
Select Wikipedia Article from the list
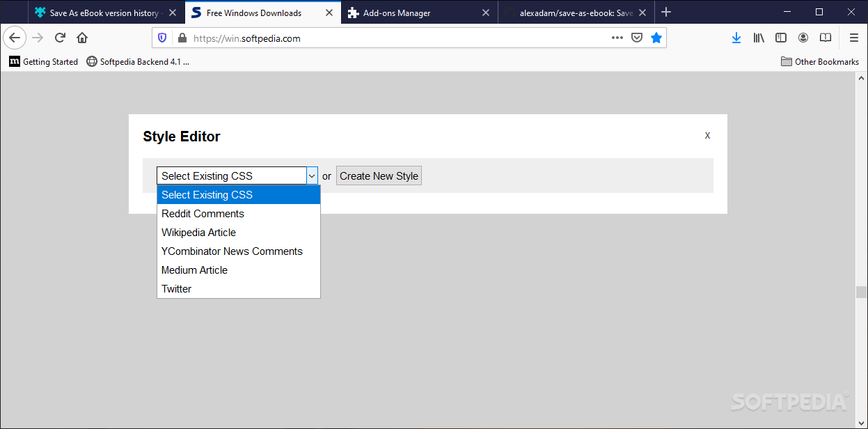(x=198, y=232)
